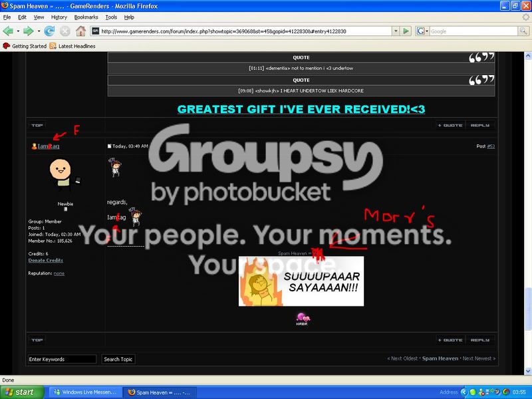
Task: Open the Windows Start menu
Action: pyautogui.click(x=21, y=392)
